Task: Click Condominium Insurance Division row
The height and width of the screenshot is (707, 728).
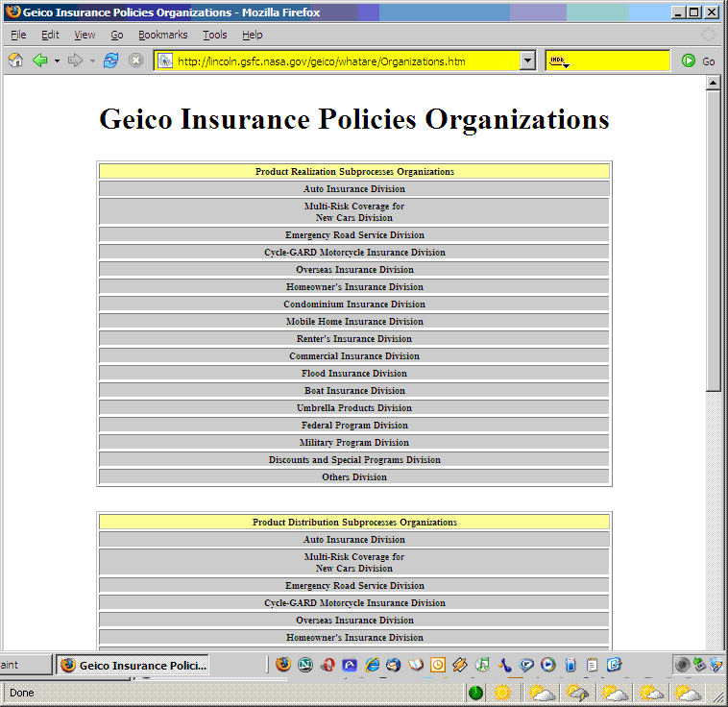Action: tap(354, 304)
